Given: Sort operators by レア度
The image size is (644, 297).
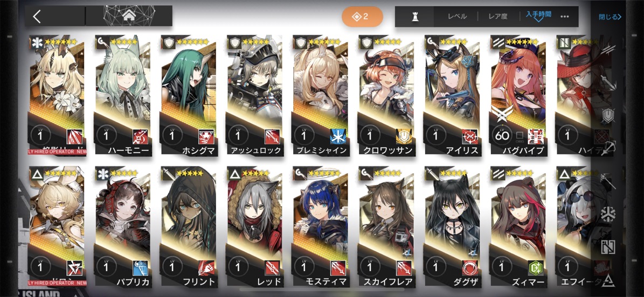Looking at the screenshot, I should tap(498, 17).
